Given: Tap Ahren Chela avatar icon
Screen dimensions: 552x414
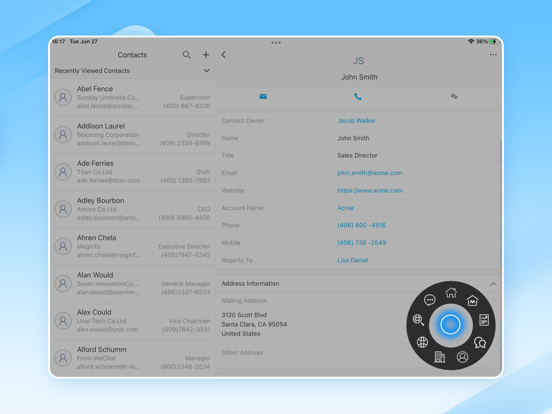Looking at the screenshot, I should tap(63, 246).
